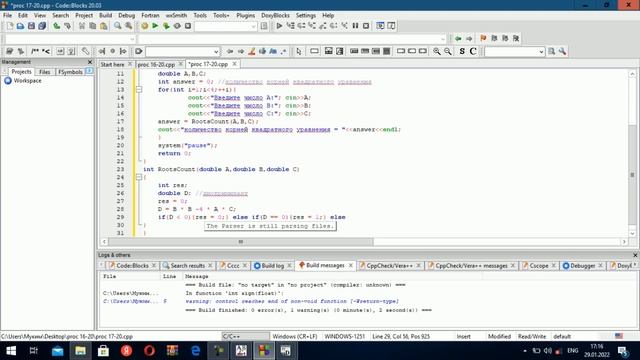Click the return-type warning message row
This screenshot has width=640, height=360.
coord(292,301)
